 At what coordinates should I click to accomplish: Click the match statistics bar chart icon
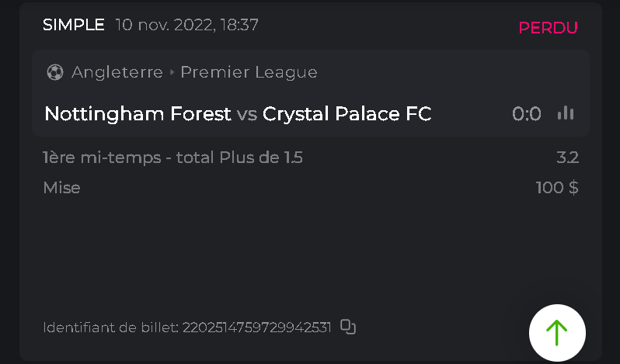(566, 113)
